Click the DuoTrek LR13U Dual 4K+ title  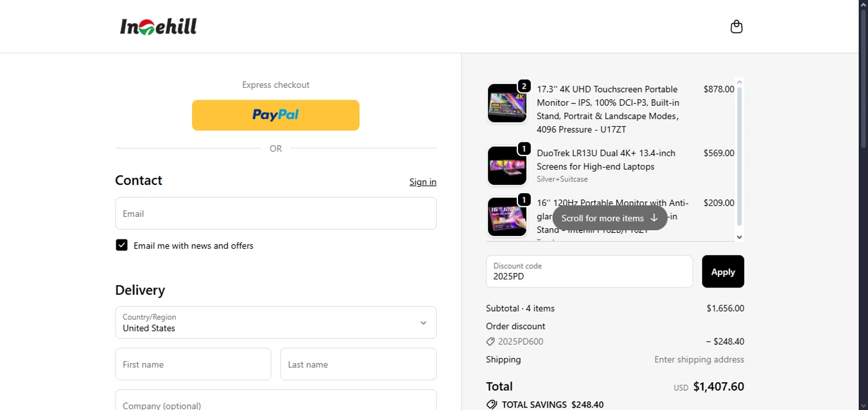[x=606, y=160]
